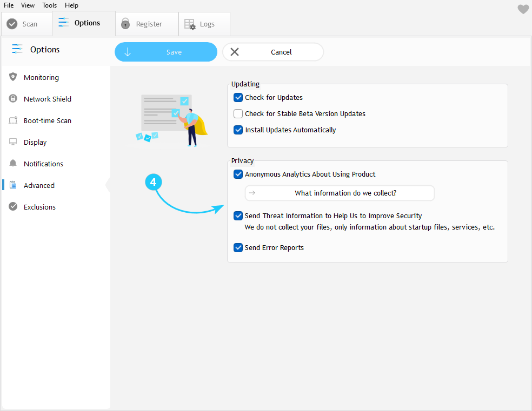The height and width of the screenshot is (411, 532).
Task: Click the Display monitor icon
Action: point(13,142)
